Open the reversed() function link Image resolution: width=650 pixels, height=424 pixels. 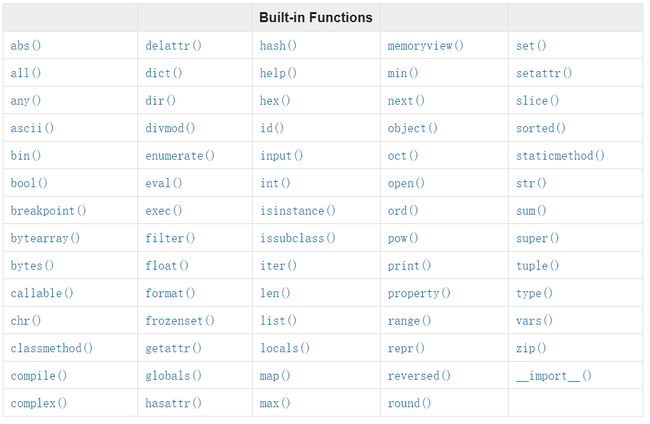click(x=419, y=376)
